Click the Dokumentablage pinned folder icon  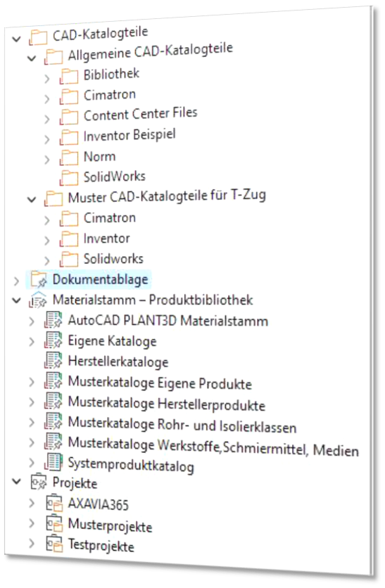(x=39, y=279)
